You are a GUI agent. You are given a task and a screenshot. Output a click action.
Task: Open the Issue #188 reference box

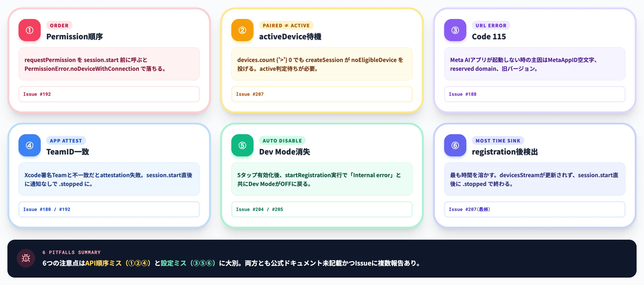pyautogui.click(x=535, y=94)
